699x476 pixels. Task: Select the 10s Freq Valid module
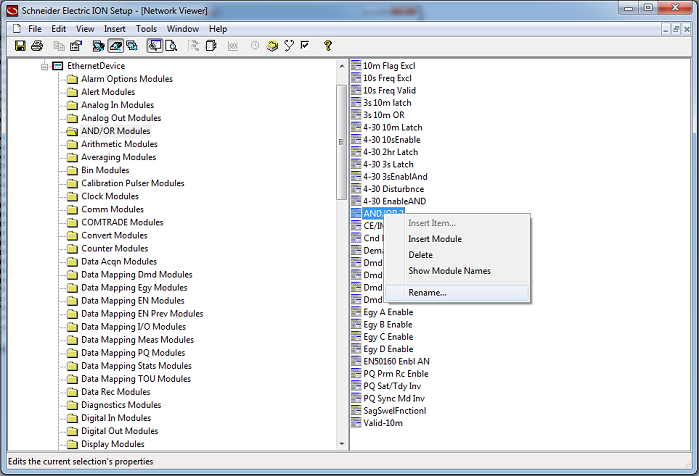[389, 90]
